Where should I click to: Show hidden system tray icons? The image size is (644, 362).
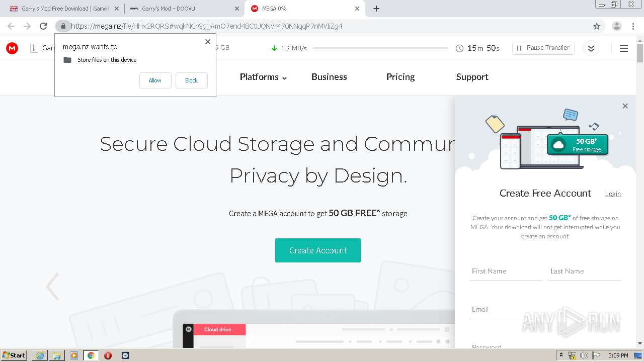point(561,355)
